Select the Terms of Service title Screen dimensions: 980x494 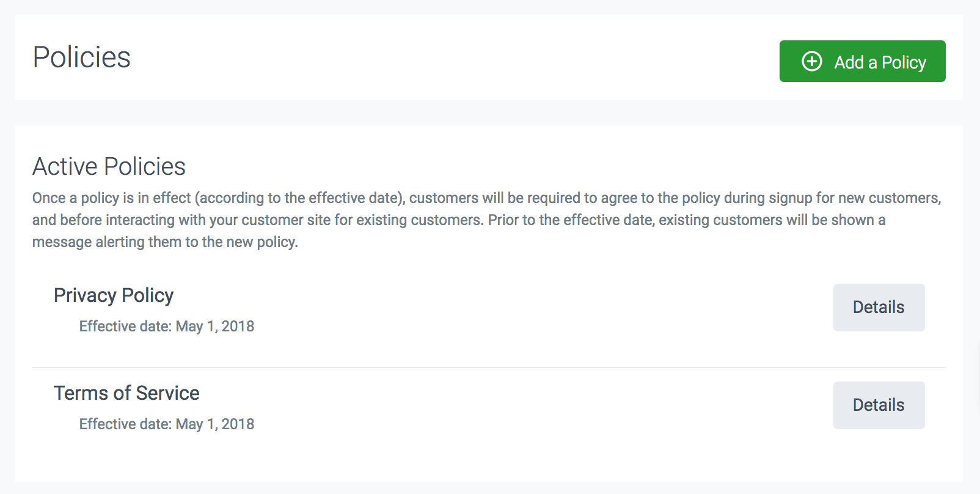point(126,393)
